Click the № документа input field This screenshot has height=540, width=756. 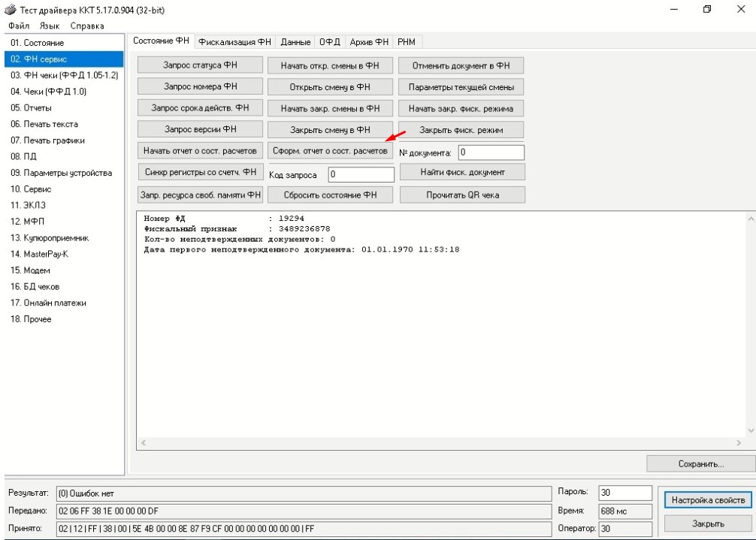click(491, 152)
